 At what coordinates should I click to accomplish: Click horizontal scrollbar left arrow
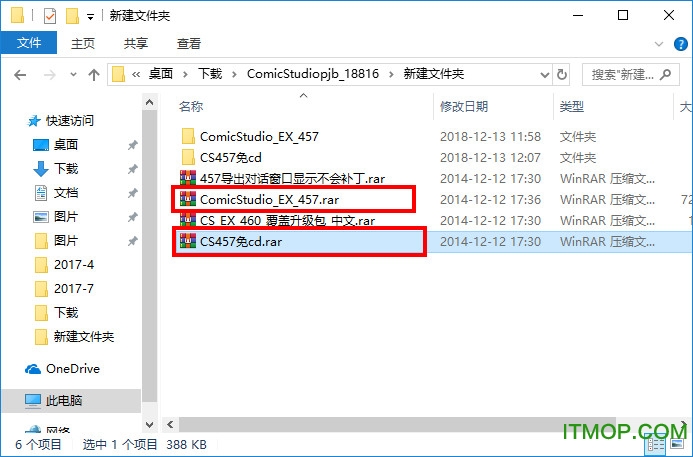[x=170, y=425]
